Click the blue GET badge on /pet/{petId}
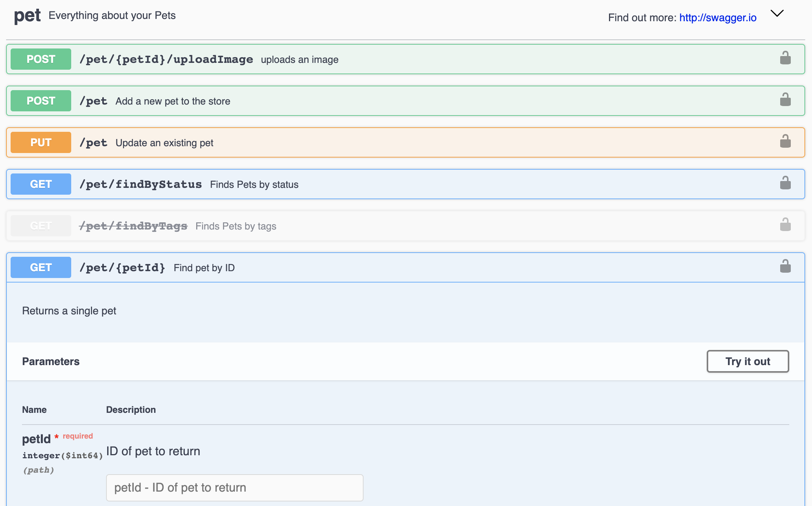The image size is (812, 506). point(41,267)
